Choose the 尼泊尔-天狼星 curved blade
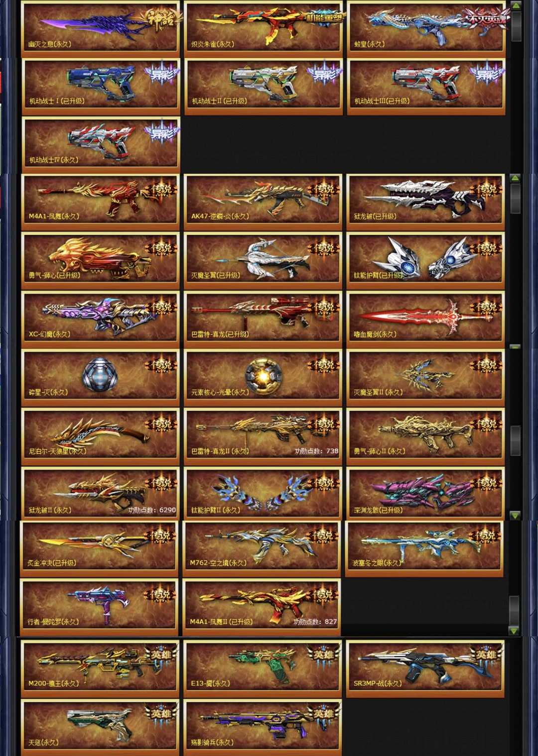The width and height of the screenshot is (538, 756). [x=101, y=436]
